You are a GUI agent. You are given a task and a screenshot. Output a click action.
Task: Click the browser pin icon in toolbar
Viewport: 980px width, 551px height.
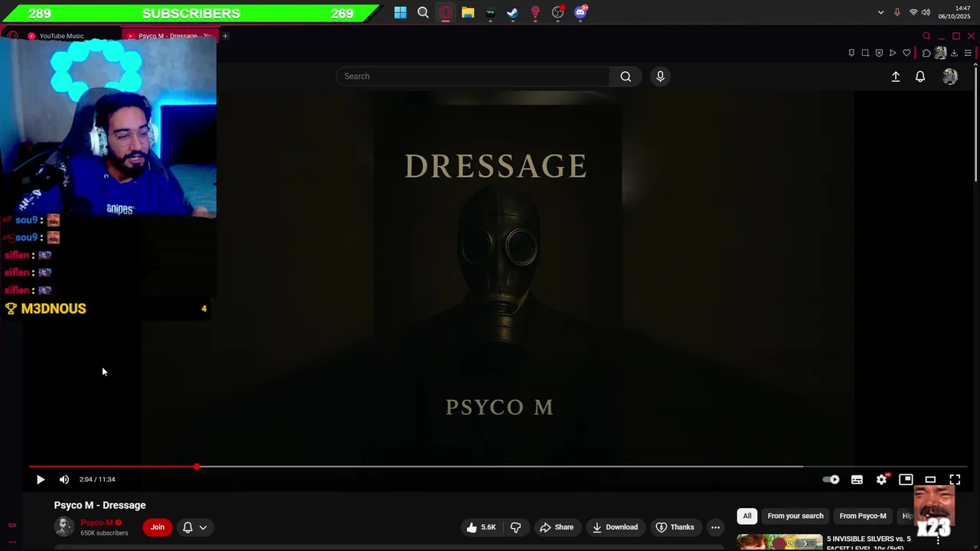click(851, 53)
